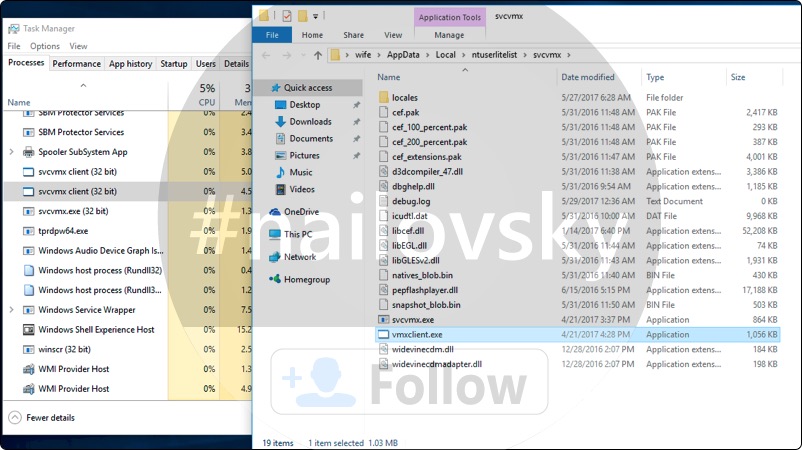802x450 pixels.
Task: Open the File ribbon tab in Explorer
Action: click(x=272, y=35)
